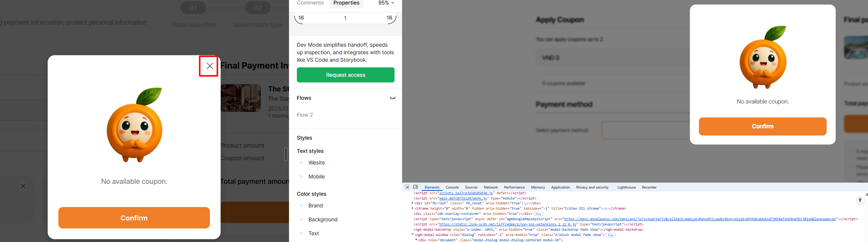Image resolution: width=868 pixels, height=242 pixels.
Task: Click the orange mascot image in the Figma modal
Action: point(135,125)
